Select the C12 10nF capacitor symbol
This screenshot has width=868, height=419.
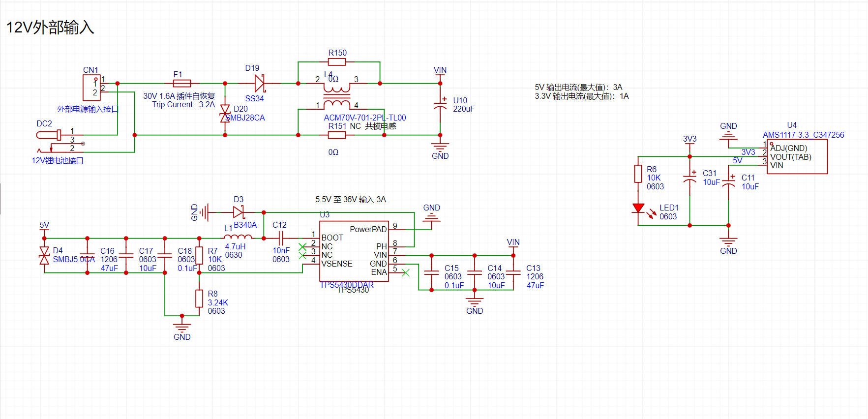(281, 239)
